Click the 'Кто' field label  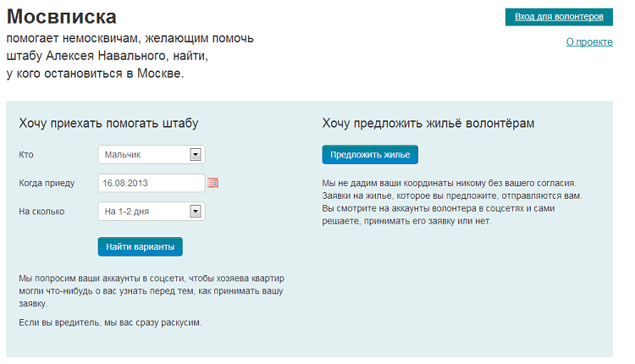(26, 154)
